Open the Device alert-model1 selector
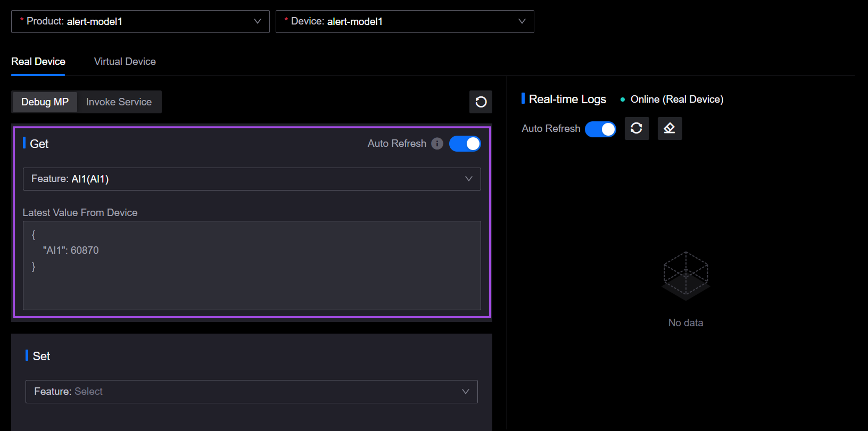Image resolution: width=868 pixels, height=431 pixels. coord(404,22)
